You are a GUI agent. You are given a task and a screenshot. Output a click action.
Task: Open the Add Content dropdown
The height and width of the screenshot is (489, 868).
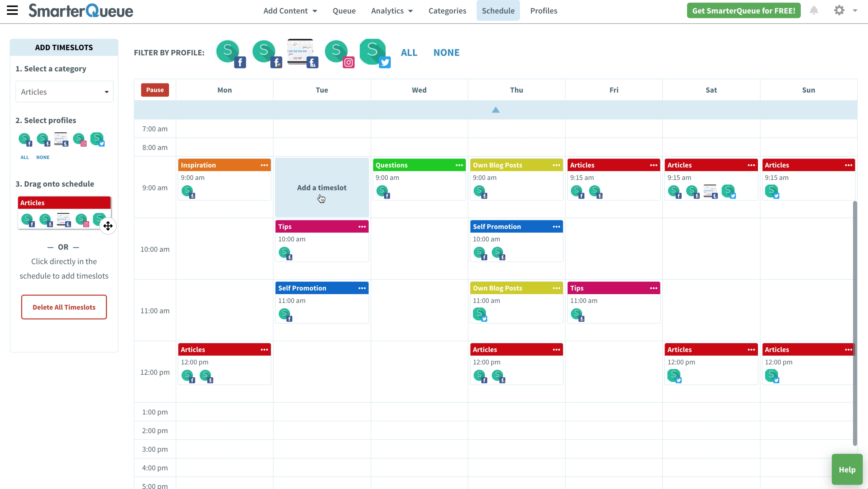point(290,11)
